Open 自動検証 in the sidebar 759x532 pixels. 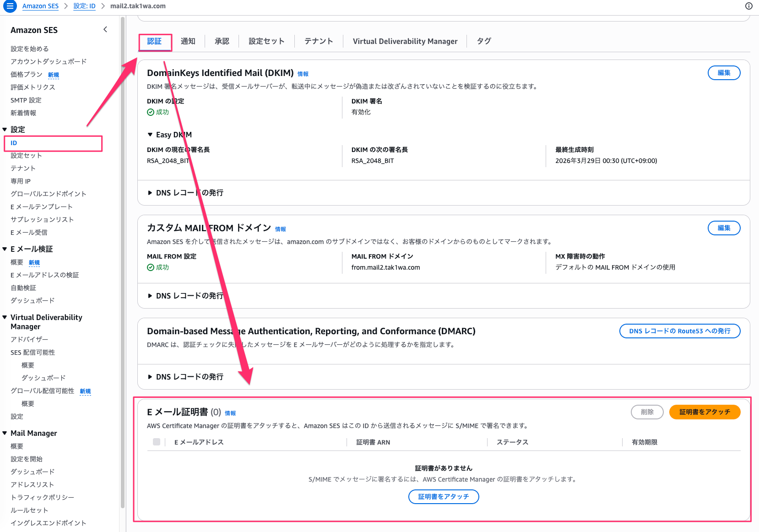pyautogui.click(x=23, y=288)
